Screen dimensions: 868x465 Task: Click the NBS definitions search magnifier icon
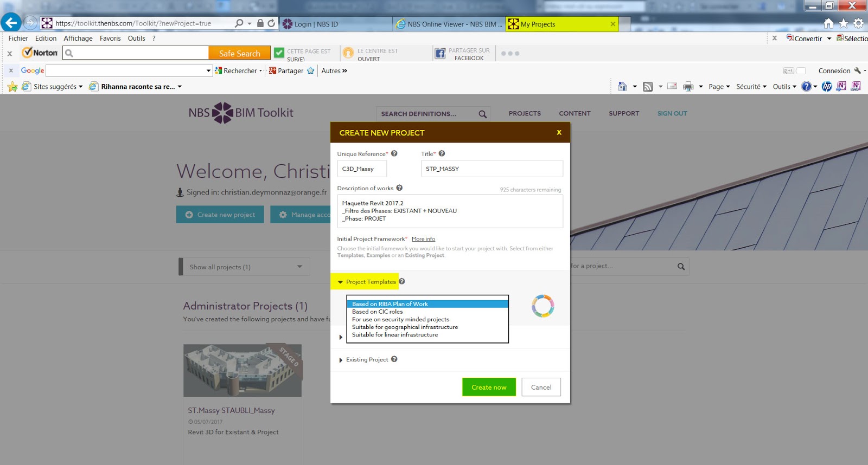[x=482, y=114]
